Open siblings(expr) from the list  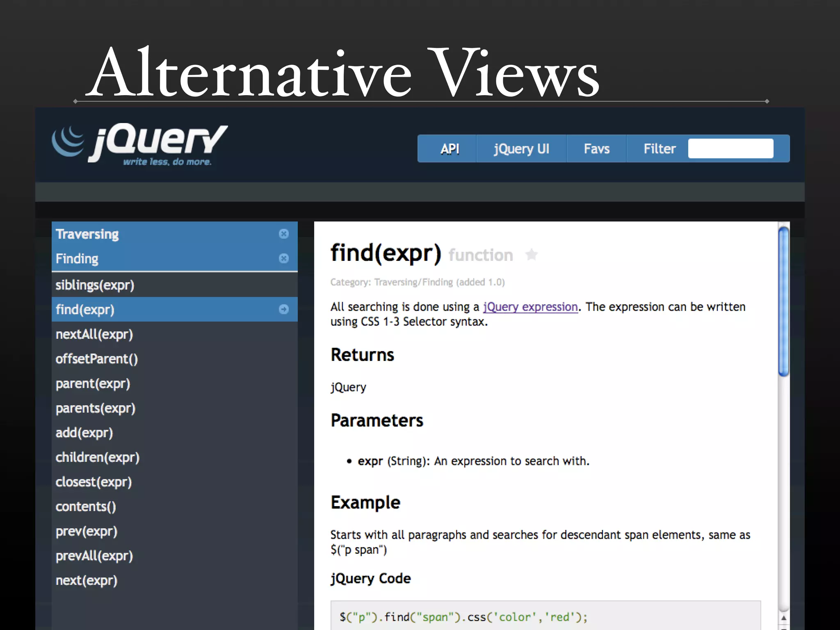point(174,285)
